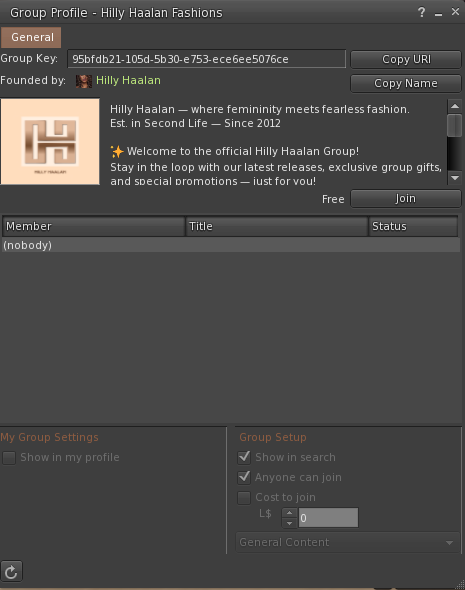Decrease the L$ join cost with down arrow
The height and width of the screenshot is (590, 465).
tap(289, 523)
